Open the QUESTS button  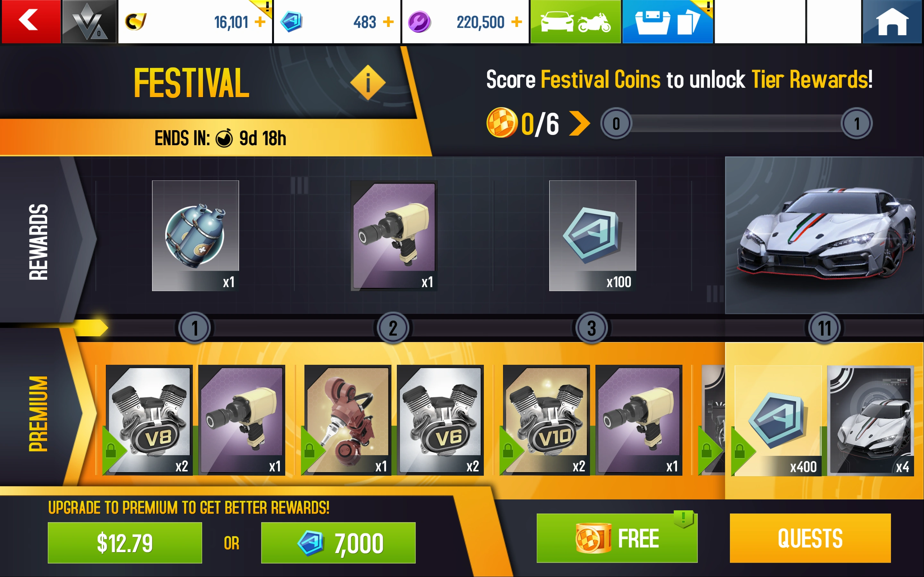click(x=810, y=538)
